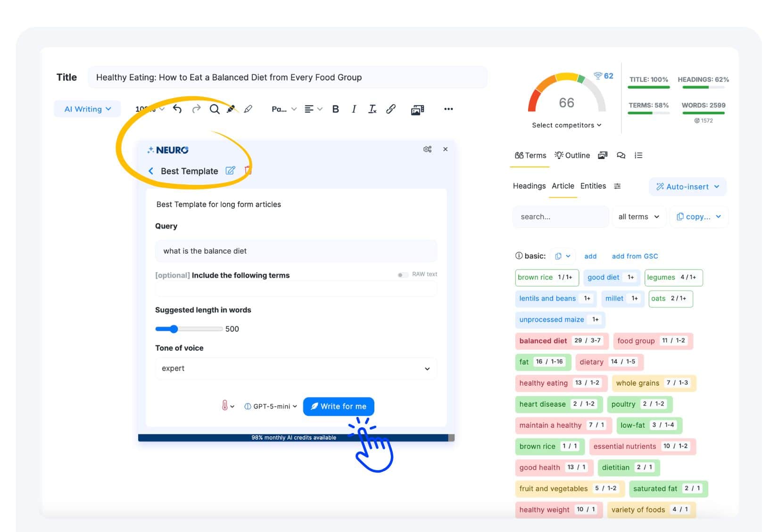This screenshot has height=532, width=778.
Task: Expand Select competitors dropdown
Action: pyautogui.click(x=567, y=125)
